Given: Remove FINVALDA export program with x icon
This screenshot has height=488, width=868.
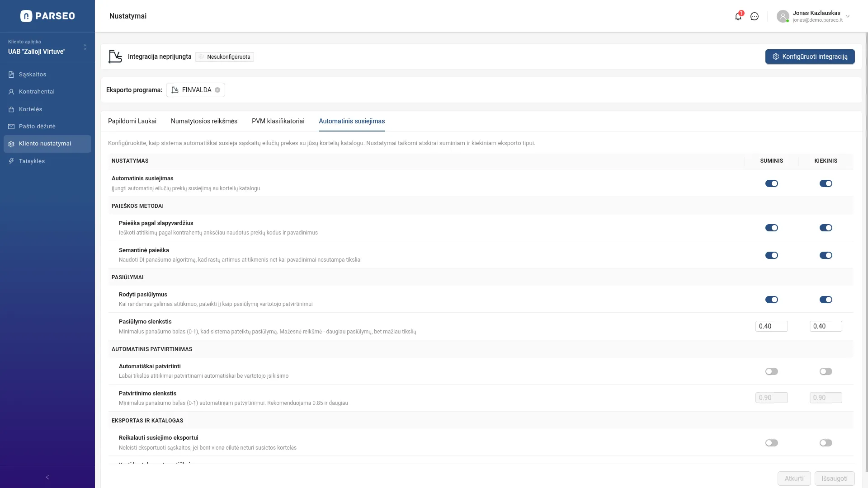Looking at the screenshot, I should click(217, 90).
